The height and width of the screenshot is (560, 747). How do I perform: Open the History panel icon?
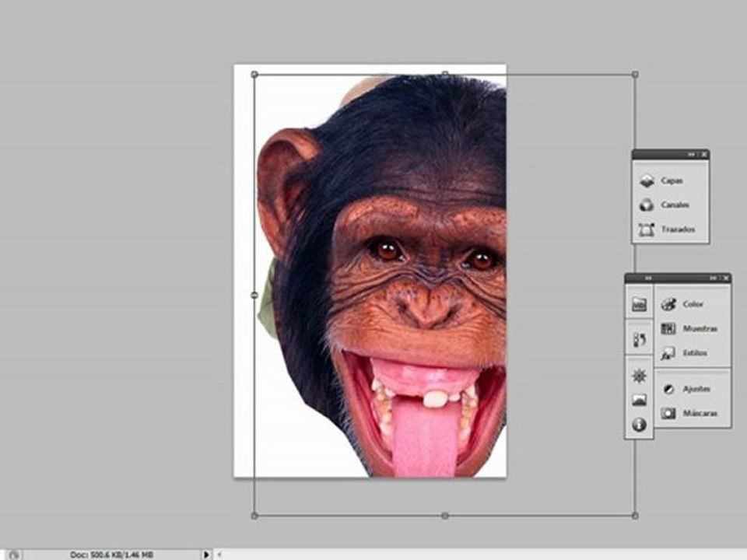pos(639,340)
